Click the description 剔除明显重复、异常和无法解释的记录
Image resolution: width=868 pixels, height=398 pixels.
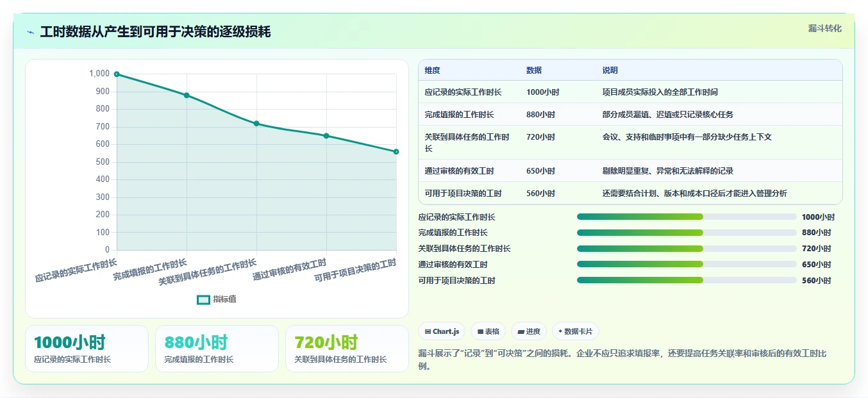point(667,171)
